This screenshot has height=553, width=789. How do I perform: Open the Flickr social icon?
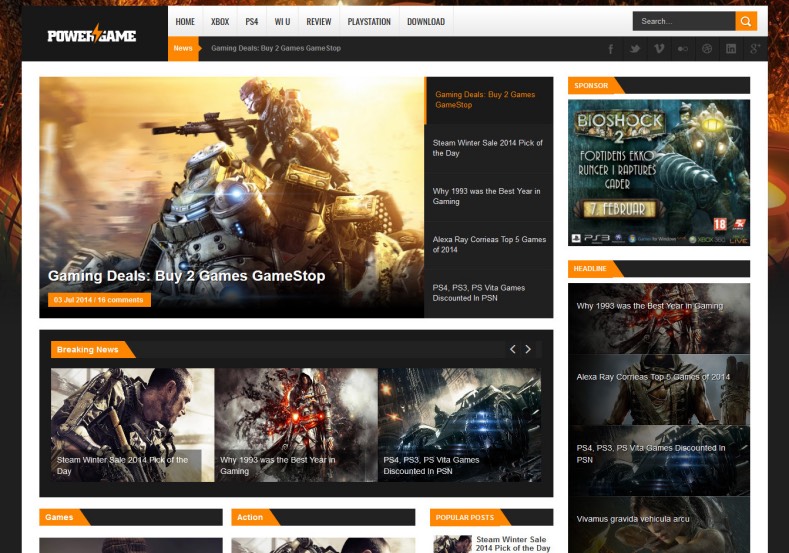(683, 49)
